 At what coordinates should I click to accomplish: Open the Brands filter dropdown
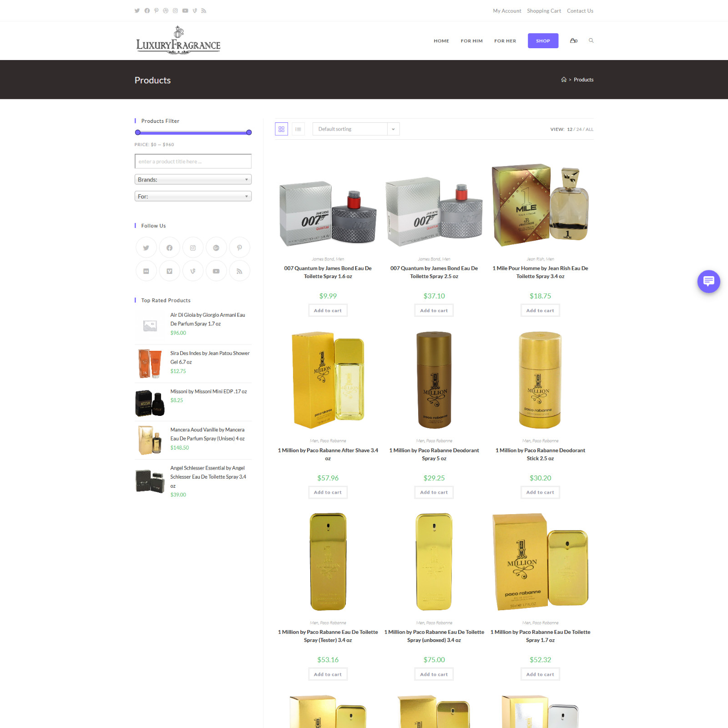click(193, 179)
